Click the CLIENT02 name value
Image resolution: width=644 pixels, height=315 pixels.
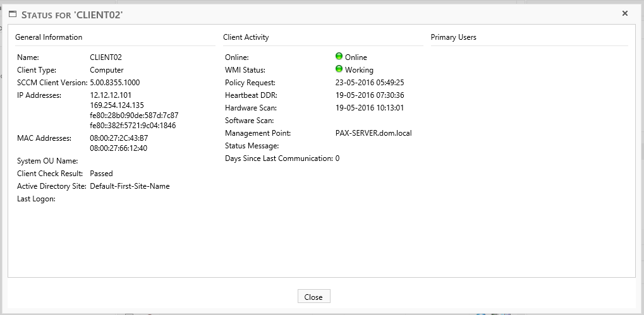coord(106,57)
